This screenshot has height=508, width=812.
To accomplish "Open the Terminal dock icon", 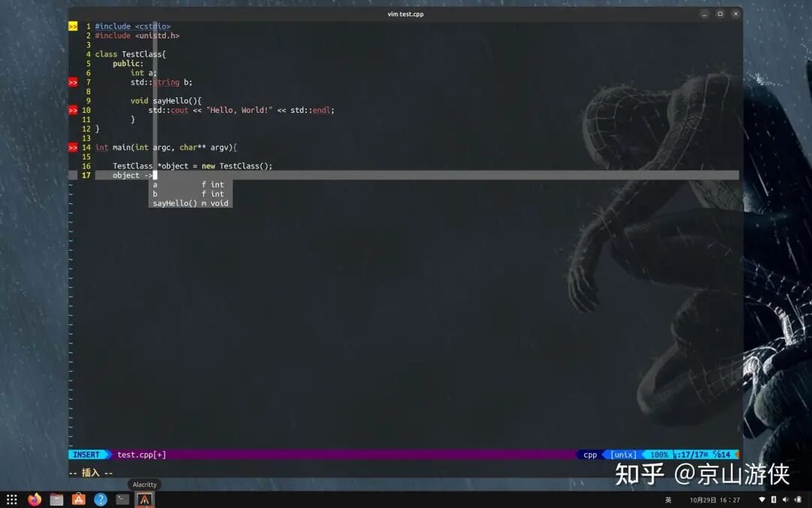I will coord(123,499).
